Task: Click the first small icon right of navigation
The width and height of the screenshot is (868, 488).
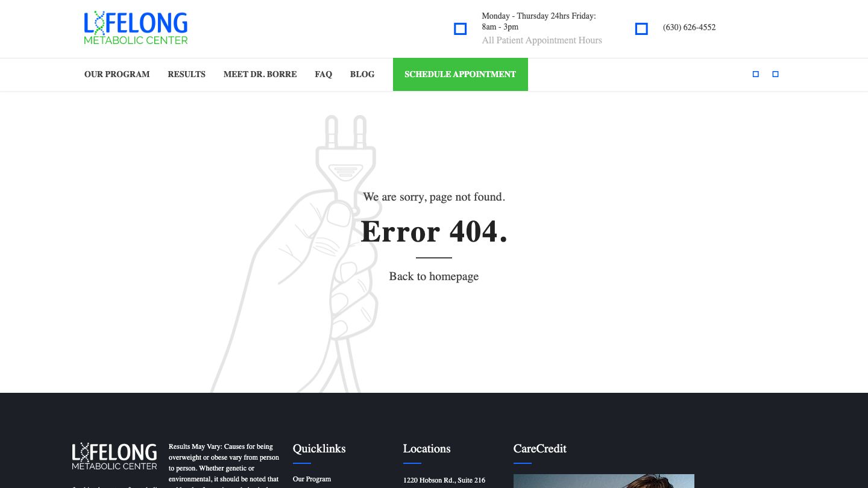Action: tap(755, 74)
